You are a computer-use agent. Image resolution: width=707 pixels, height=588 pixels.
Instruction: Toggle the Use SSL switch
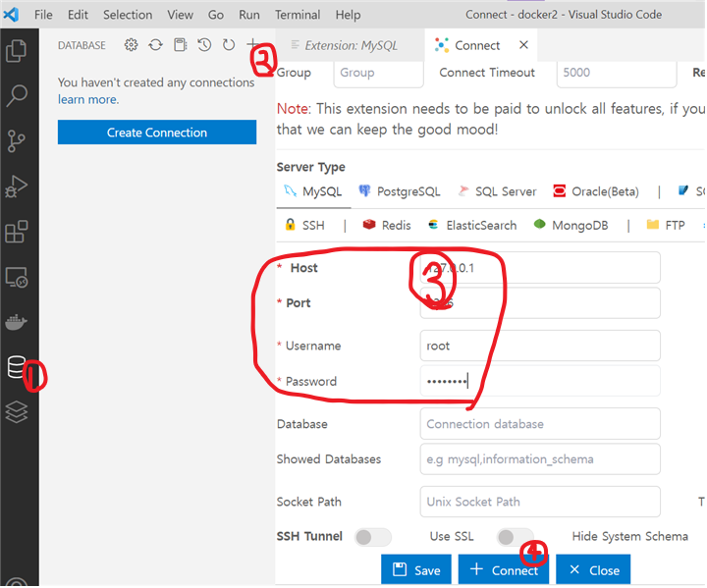515,537
